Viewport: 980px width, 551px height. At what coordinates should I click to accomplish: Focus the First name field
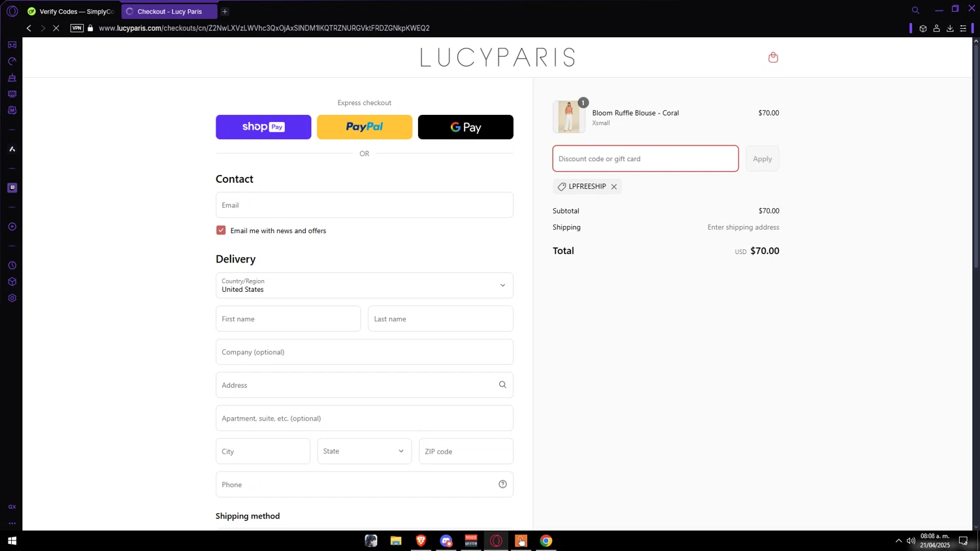(288, 319)
